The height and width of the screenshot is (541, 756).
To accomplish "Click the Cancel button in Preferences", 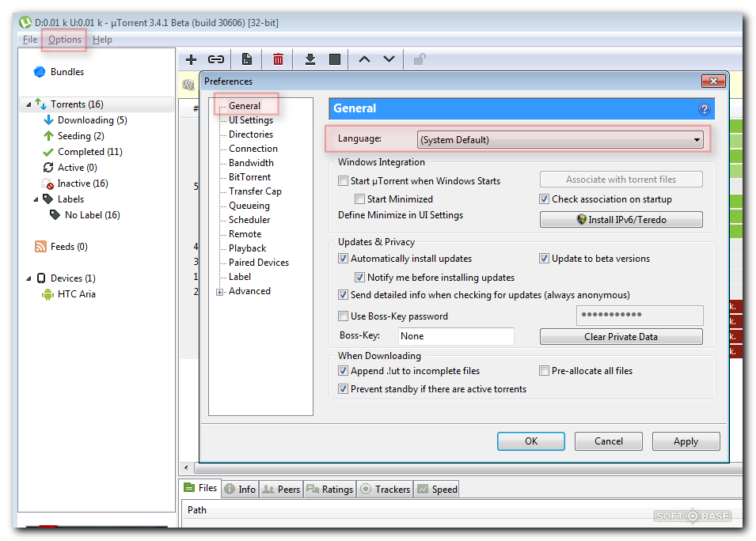I will click(609, 441).
